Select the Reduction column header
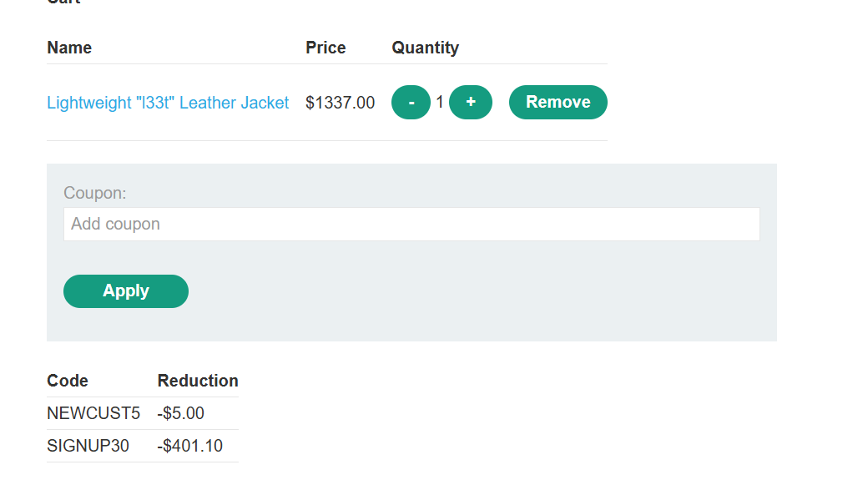Viewport: 868px width, 480px height. tap(198, 381)
